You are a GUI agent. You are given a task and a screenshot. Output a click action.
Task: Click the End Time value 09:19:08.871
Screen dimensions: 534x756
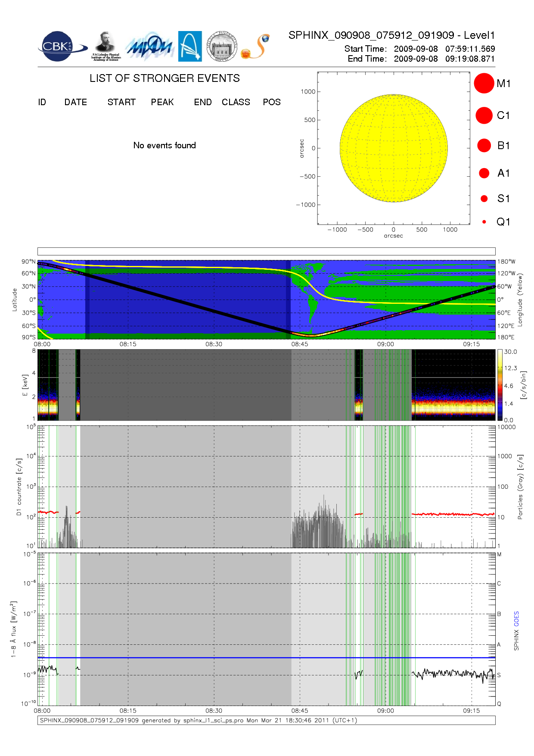[x=470, y=59]
